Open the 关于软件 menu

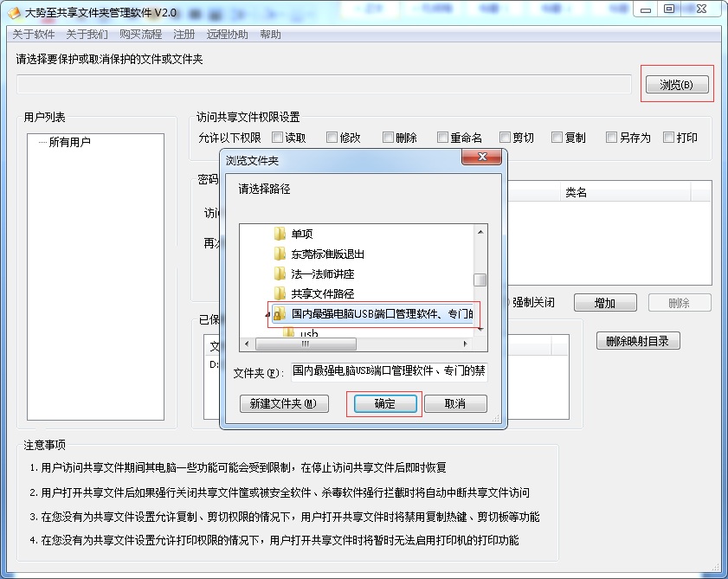coord(33,35)
